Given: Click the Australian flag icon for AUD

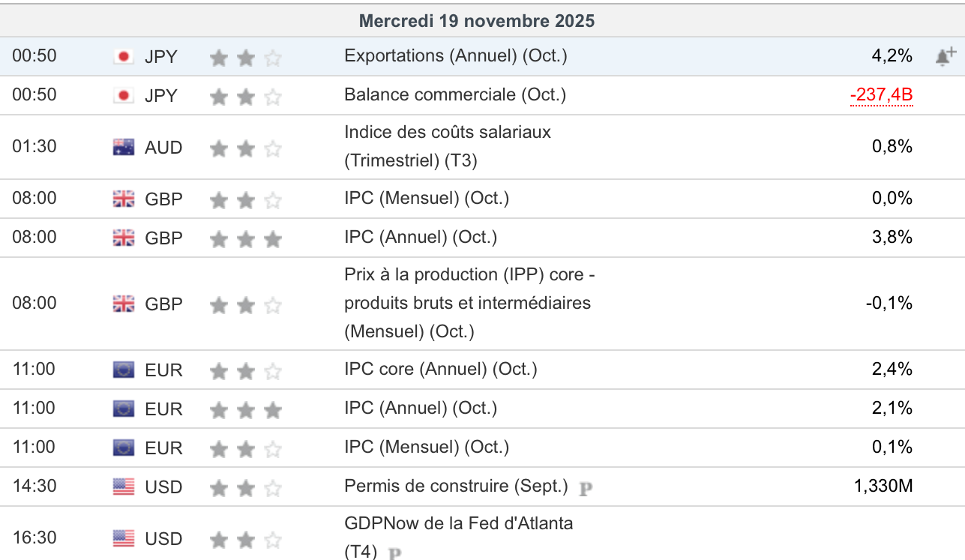Looking at the screenshot, I should click(x=123, y=147).
